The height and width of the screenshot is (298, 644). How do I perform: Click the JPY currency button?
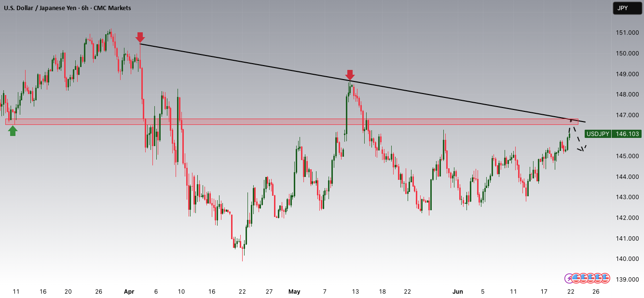pos(627,8)
